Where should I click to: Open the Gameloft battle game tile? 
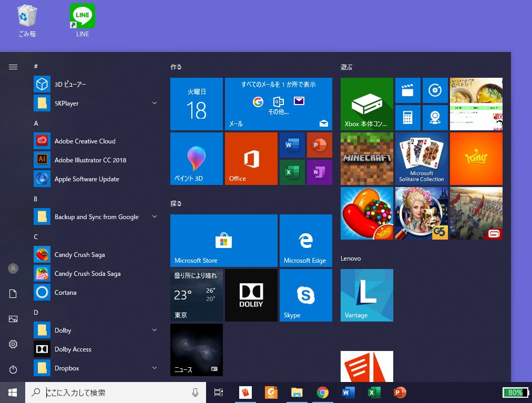click(476, 213)
